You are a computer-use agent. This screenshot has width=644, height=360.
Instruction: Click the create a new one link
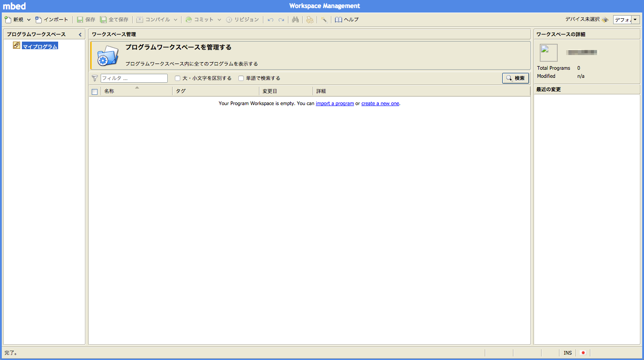(380, 103)
